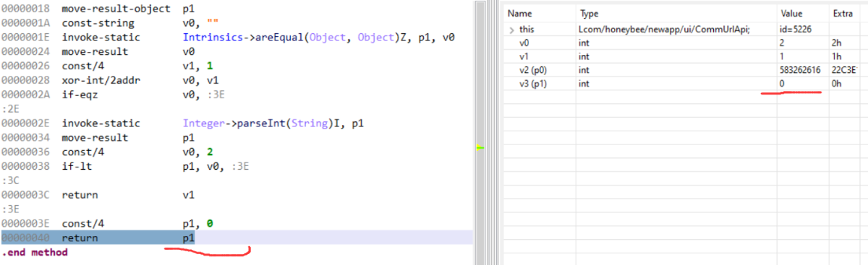The width and height of the screenshot is (868, 265).
Task: Click move-result on line 00000024
Action: click(x=95, y=51)
